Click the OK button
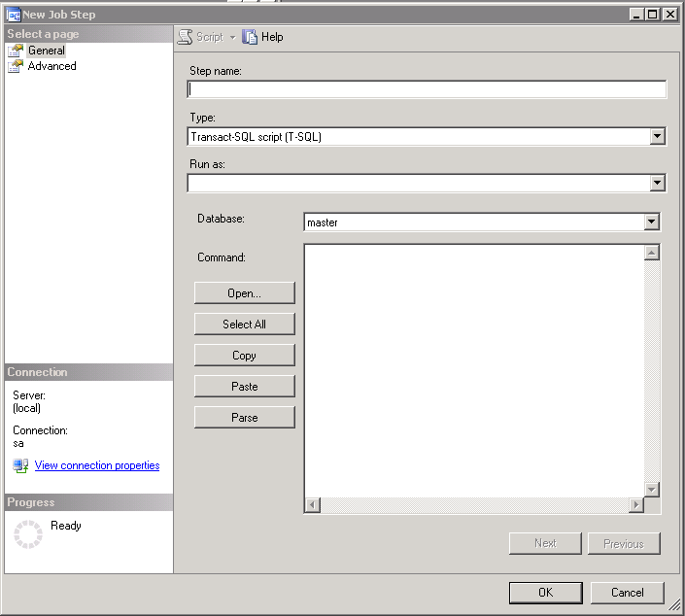 coord(546,593)
